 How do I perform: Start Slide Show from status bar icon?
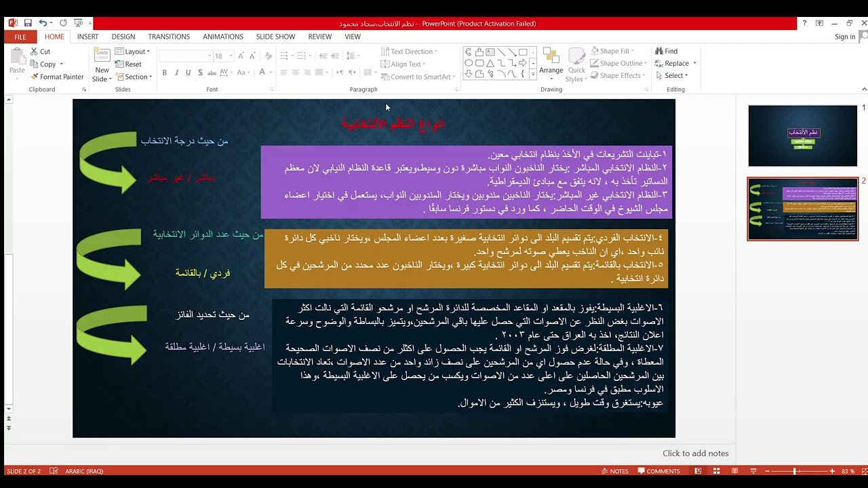pyautogui.click(x=753, y=471)
